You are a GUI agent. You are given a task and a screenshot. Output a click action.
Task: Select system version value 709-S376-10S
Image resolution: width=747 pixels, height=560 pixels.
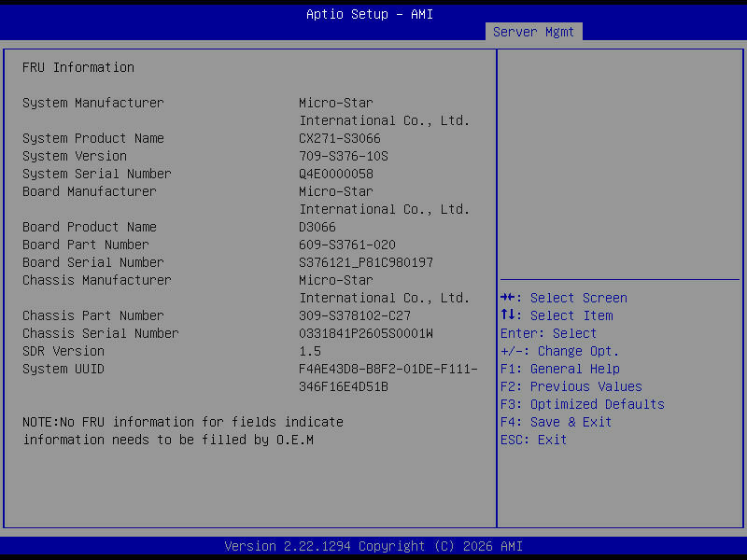tap(344, 156)
